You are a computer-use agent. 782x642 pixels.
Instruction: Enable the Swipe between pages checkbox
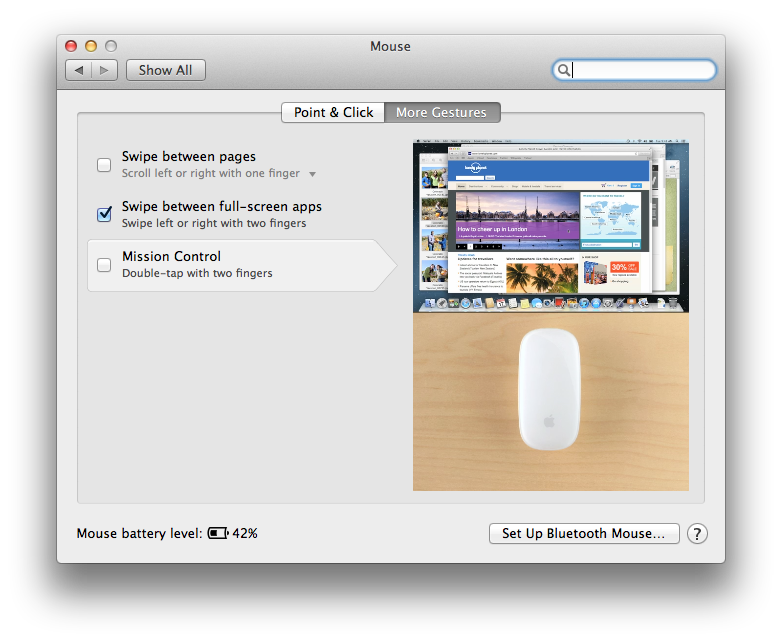coord(104,165)
